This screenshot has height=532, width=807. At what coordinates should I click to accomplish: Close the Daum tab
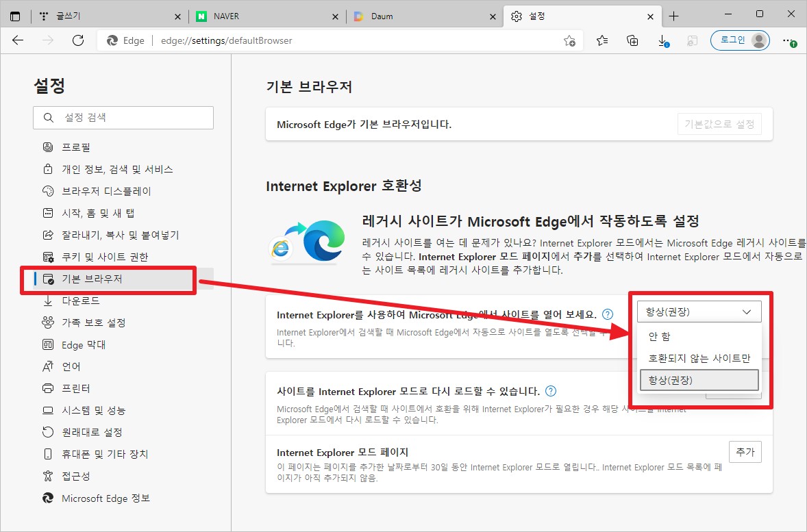(x=493, y=16)
